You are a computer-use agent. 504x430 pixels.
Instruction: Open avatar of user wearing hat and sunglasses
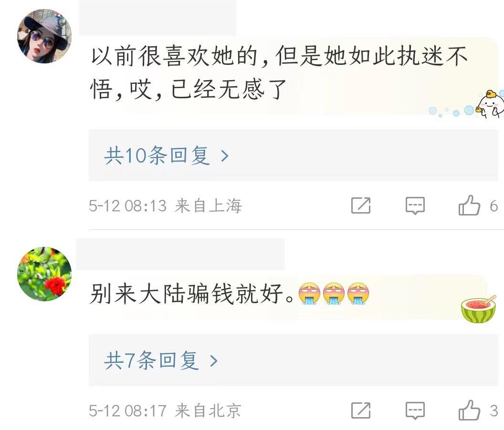(x=44, y=36)
